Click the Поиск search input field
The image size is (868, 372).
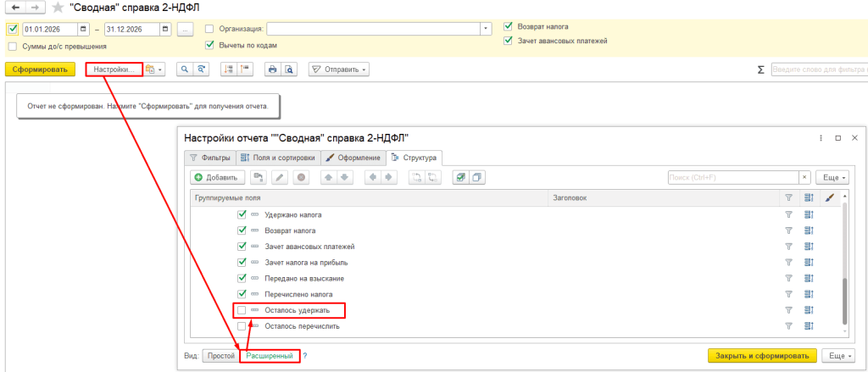pos(733,177)
